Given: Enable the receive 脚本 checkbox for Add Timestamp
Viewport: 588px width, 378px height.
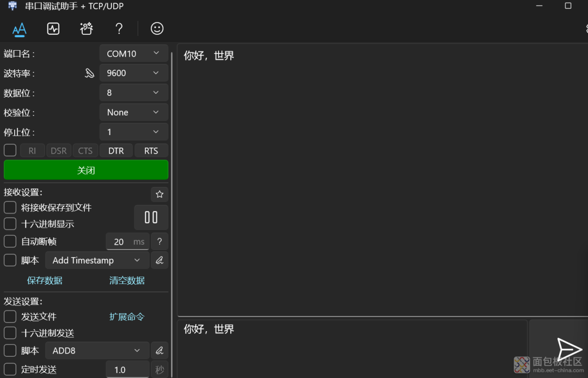Looking at the screenshot, I should pyautogui.click(x=10, y=260).
